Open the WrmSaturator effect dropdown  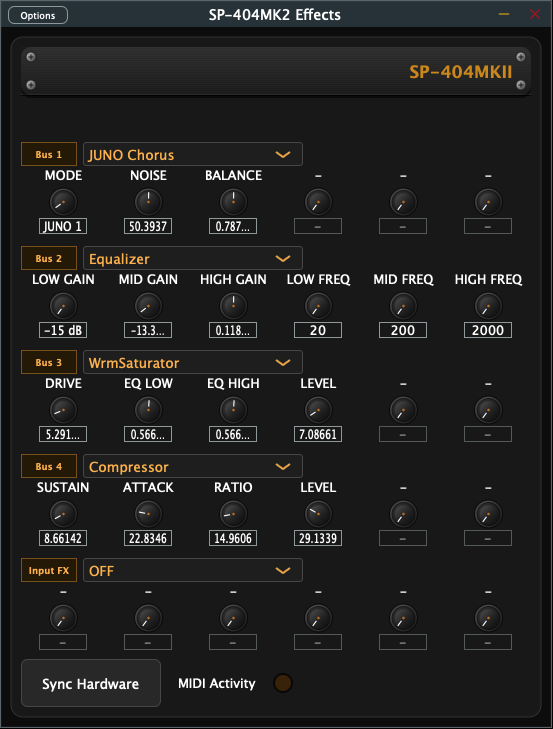(x=193, y=363)
